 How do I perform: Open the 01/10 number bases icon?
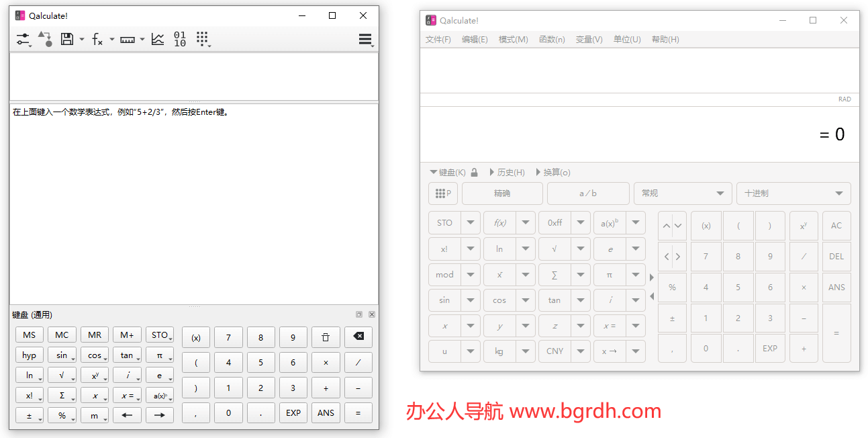(x=180, y=40)
